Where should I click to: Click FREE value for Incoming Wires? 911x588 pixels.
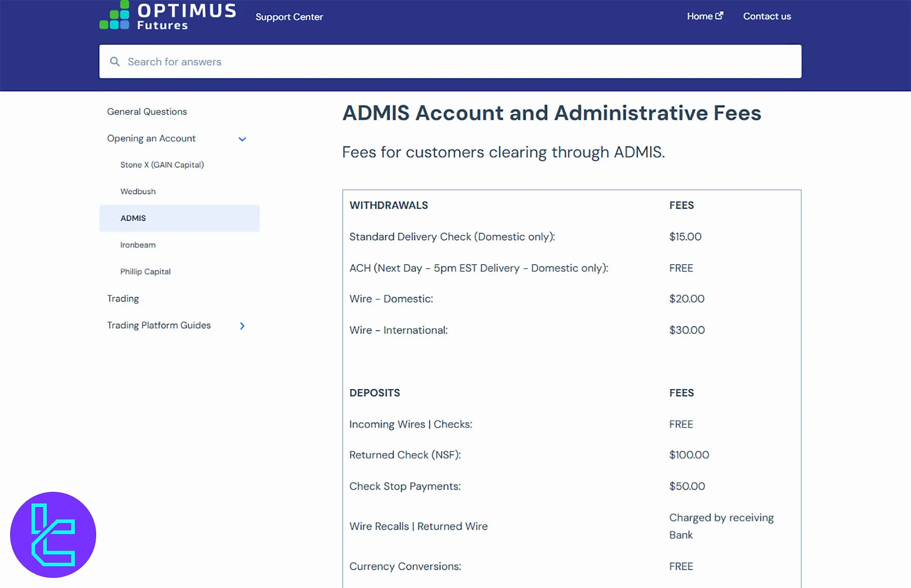click(x=681, y=425)
